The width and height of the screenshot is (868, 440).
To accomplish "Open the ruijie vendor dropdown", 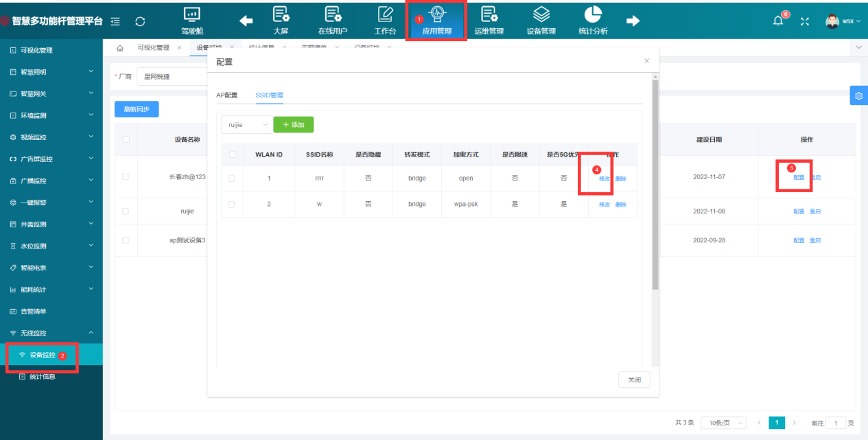I will coord(246,124).
